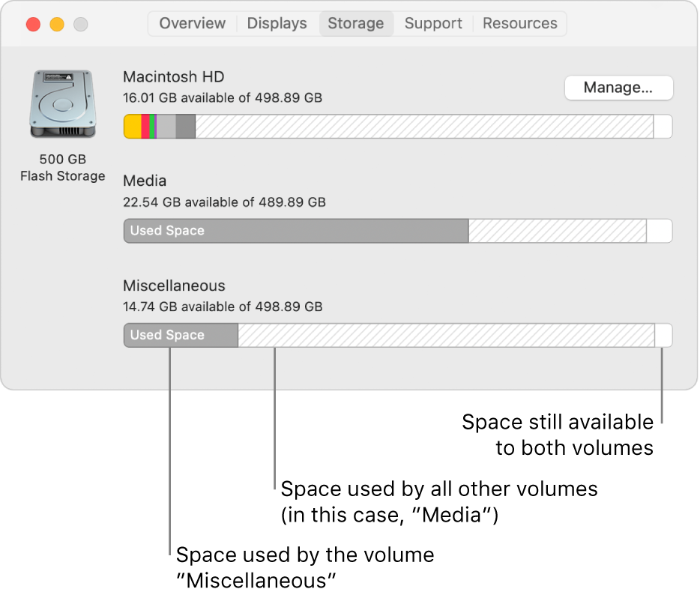
Task: Click the hard drive disk icon
Action: tap(62, 103)
